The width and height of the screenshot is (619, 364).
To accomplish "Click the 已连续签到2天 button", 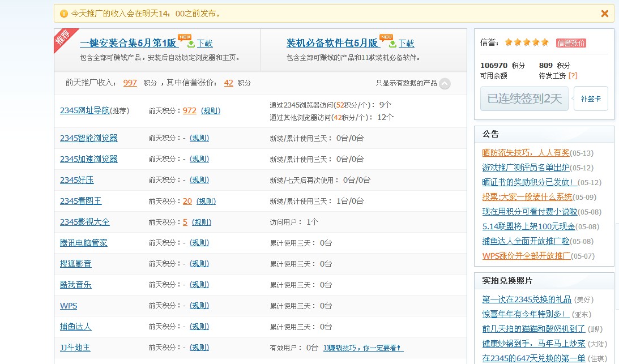I will (524, 99).
